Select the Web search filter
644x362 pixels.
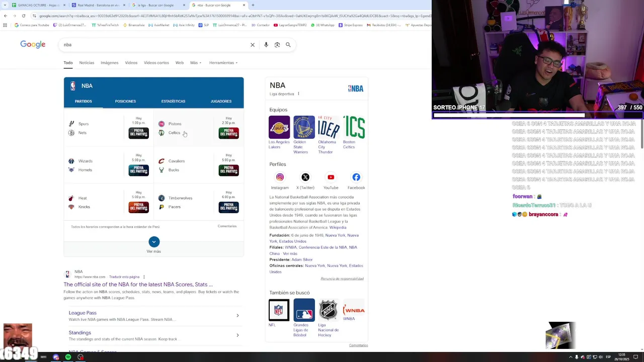tap(179, 63)
